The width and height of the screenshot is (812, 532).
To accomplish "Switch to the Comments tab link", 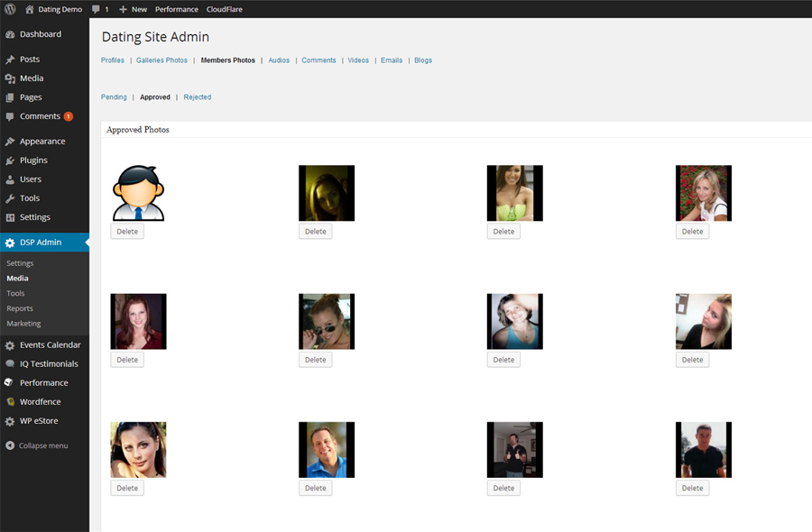I will click(318, 60).
